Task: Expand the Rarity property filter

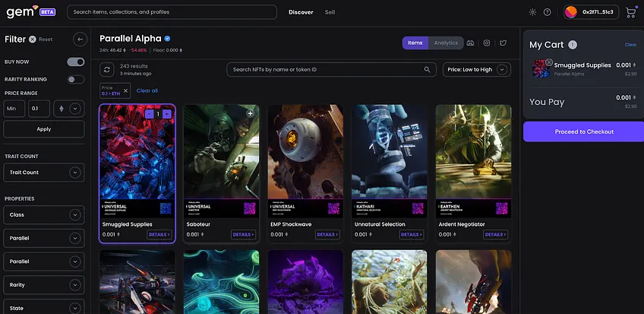Action: [x=44, y=285]
